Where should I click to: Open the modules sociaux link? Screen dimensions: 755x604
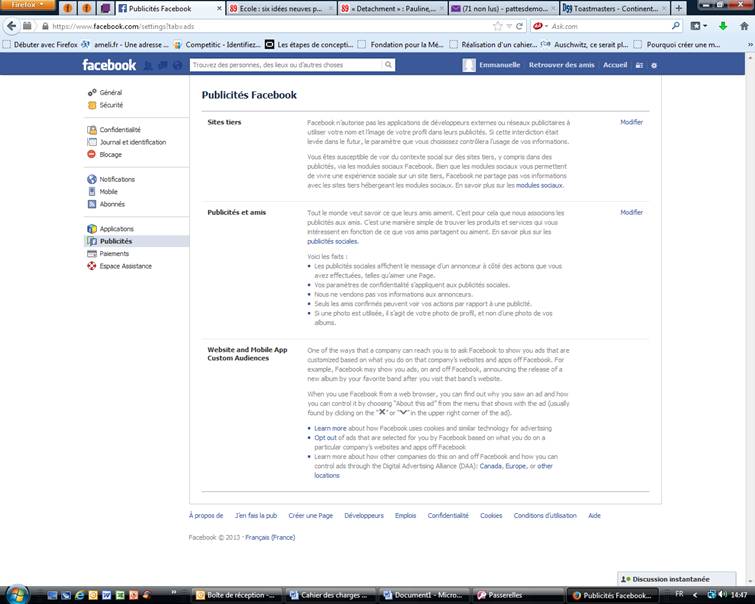tap(539, 185)
